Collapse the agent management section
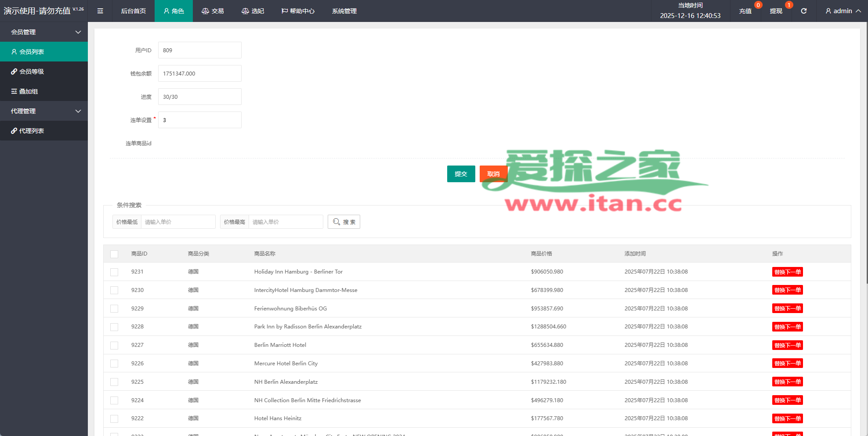The height and width of the screenshot is (436, 868). coord(44,111)
